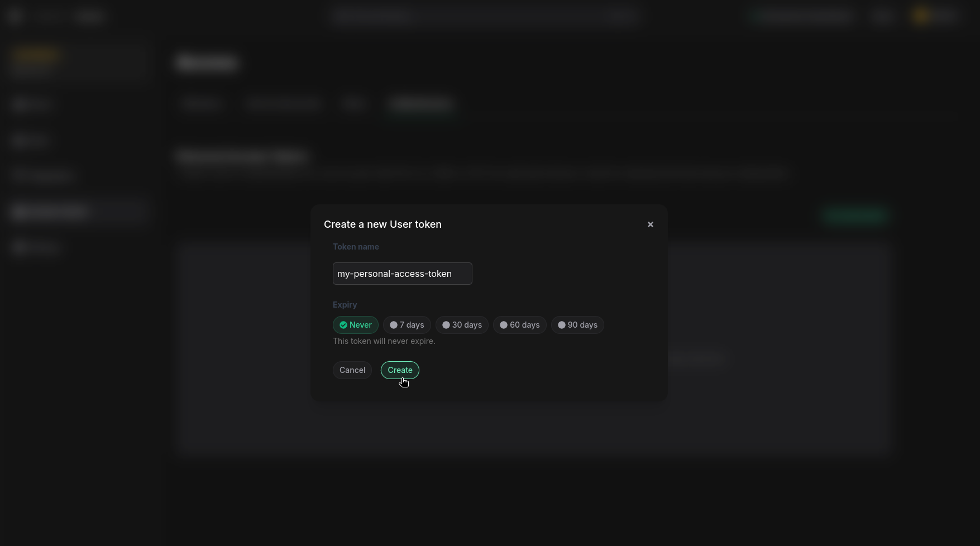Select the 30 days expiry option

[462, 324]
